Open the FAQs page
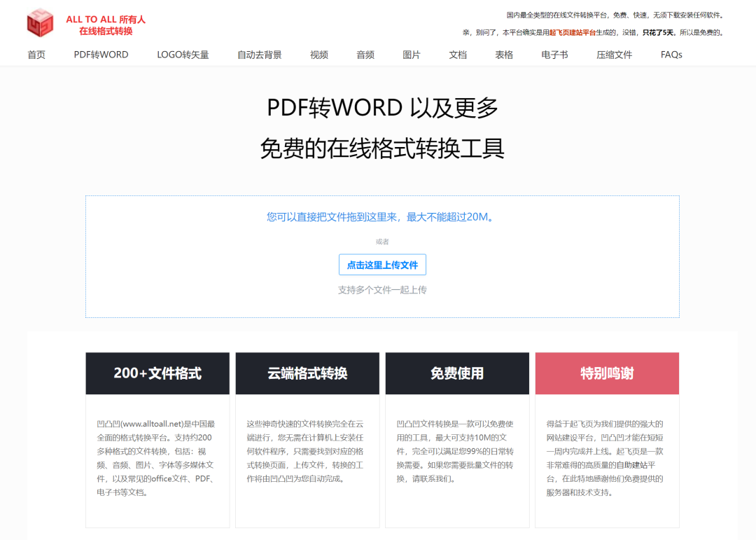Image resolution: width=756 pixels, height=540 pixels. point(671,55)
